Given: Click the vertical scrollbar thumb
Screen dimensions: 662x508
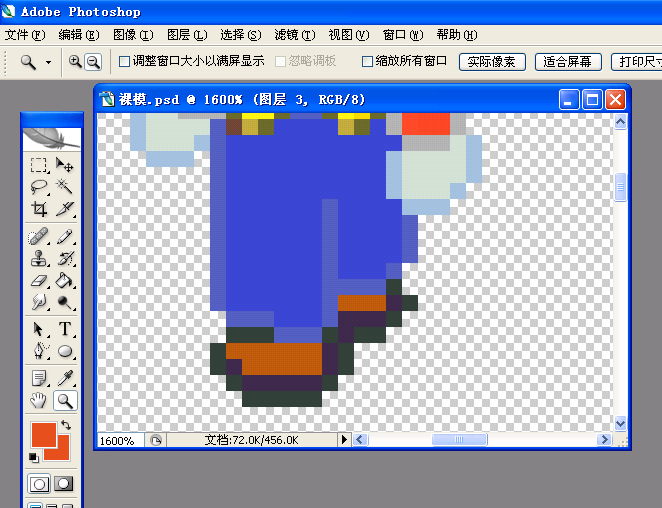Looking at the screenshot, I should (620, 187).
